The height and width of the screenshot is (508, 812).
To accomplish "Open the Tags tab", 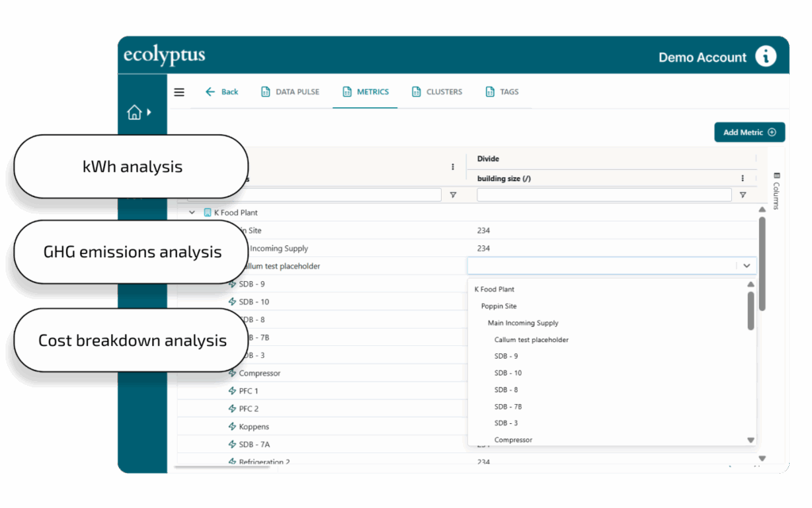I will (502, 92).
